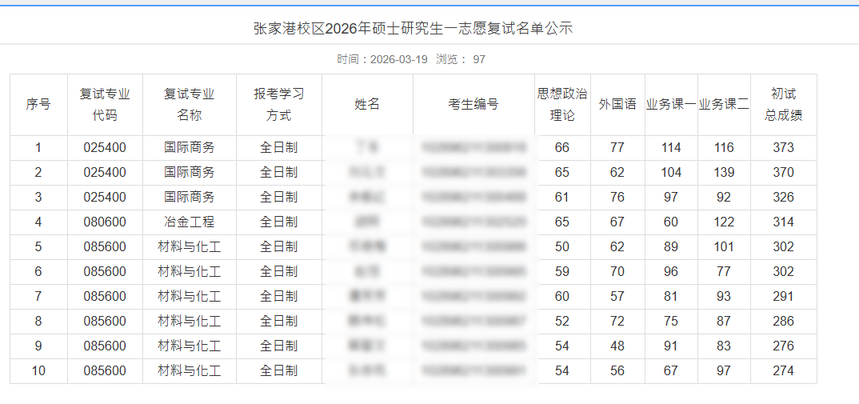Click the 报考学习方式 column header

click(279, 104)
